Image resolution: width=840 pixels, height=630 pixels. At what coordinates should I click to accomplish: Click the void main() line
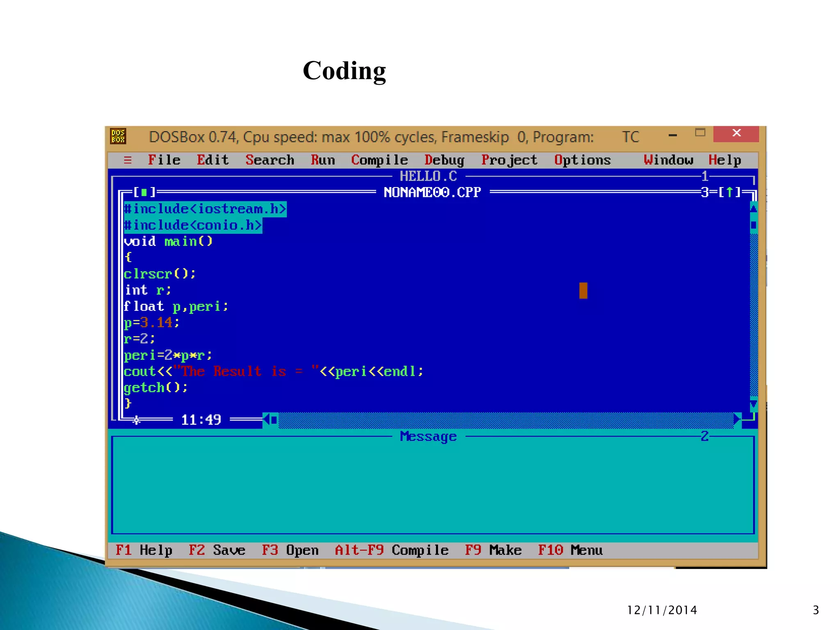[x=168, y=241]
